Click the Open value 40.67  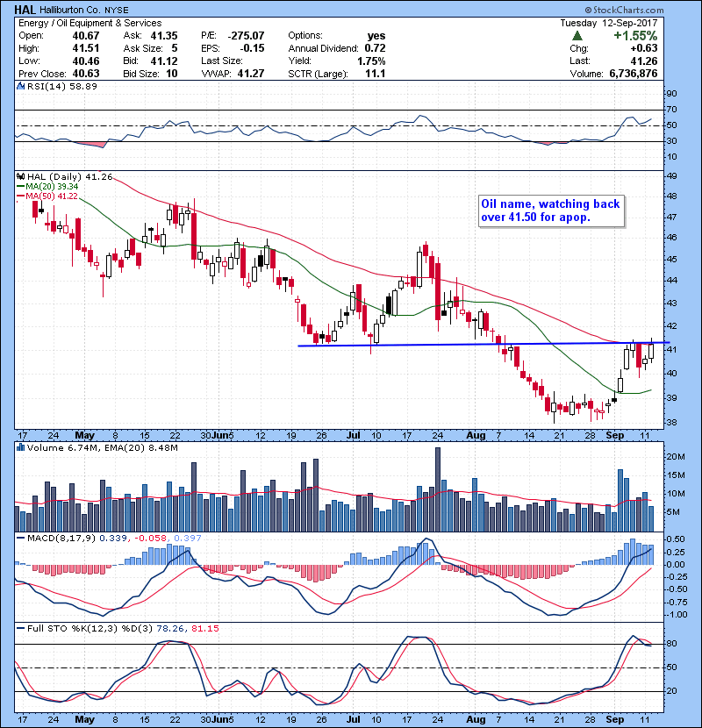tap(86, 36)
